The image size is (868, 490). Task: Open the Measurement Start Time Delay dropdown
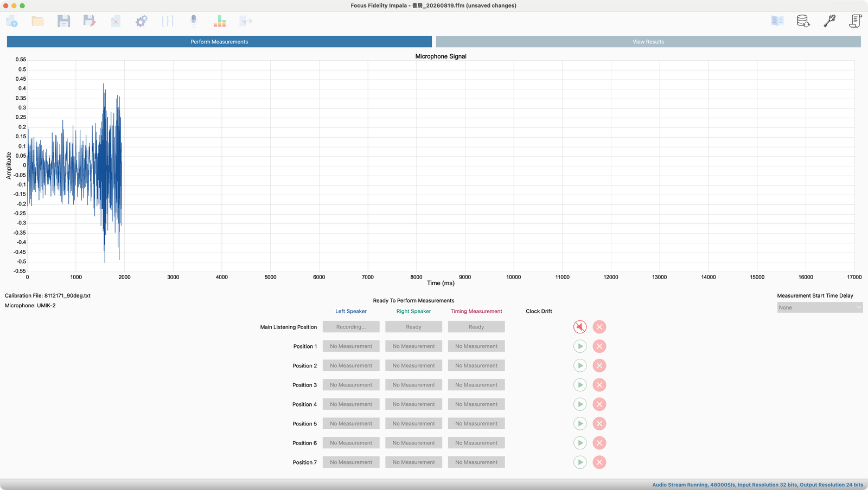[820, 307]
